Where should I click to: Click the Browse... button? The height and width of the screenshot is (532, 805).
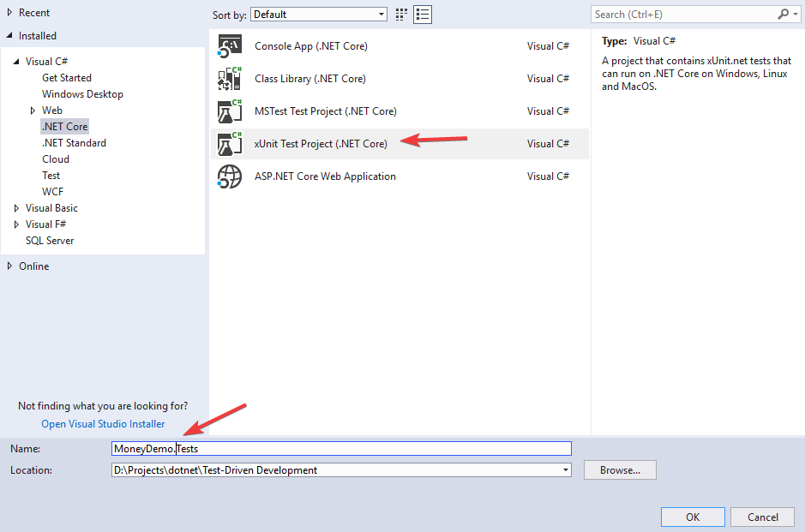[620, 470]
